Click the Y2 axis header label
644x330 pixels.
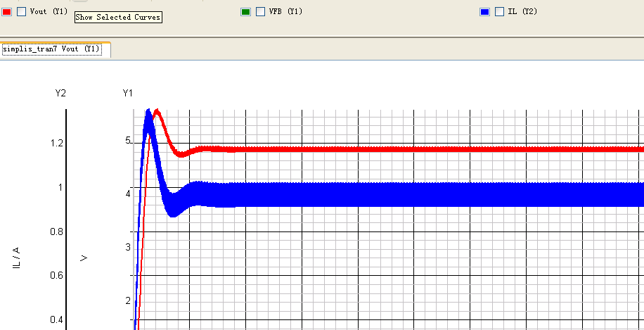tap(60, 93)
